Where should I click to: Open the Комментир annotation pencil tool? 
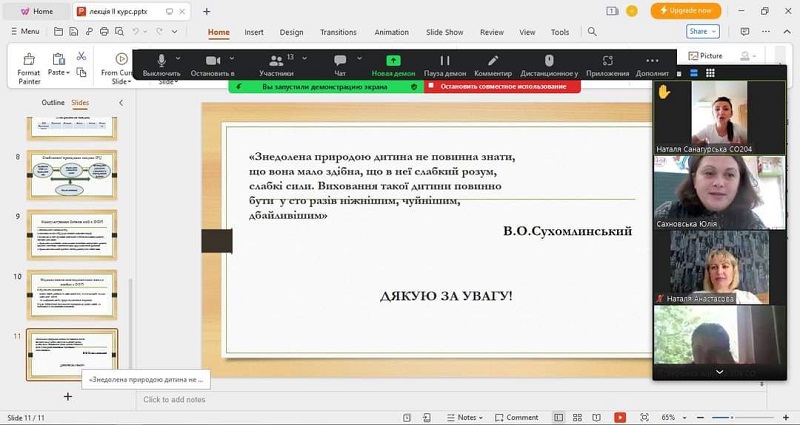493,61
